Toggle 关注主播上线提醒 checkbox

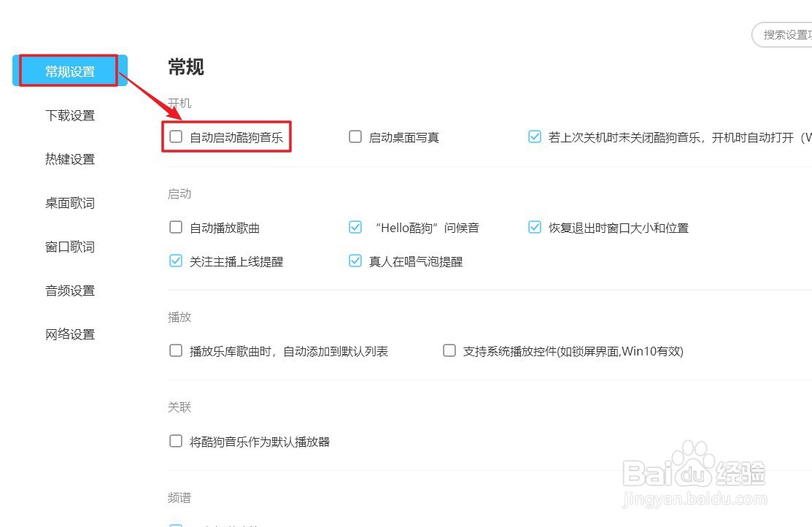click(176, 261)
